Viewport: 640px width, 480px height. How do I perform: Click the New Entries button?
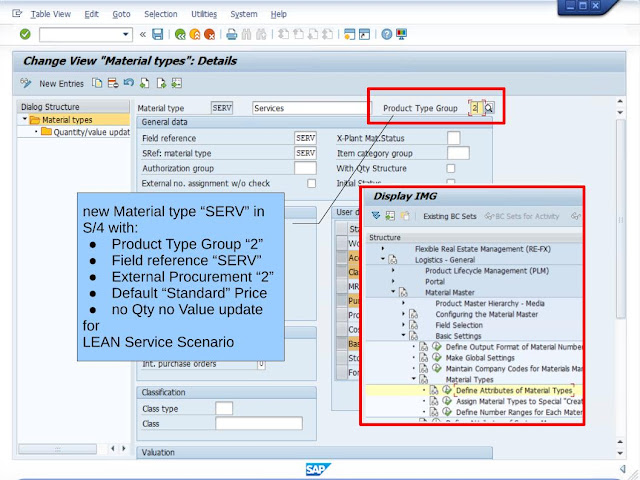coord(61,84)
